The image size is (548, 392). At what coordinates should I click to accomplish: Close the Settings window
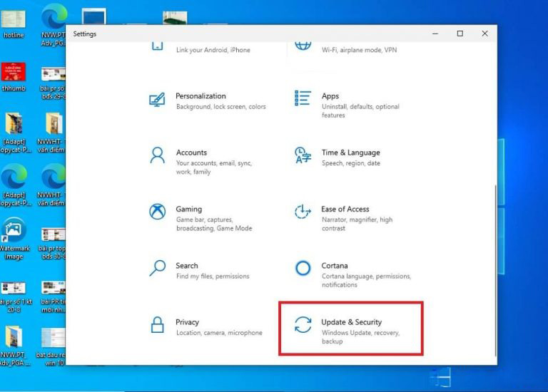(484, 33)
